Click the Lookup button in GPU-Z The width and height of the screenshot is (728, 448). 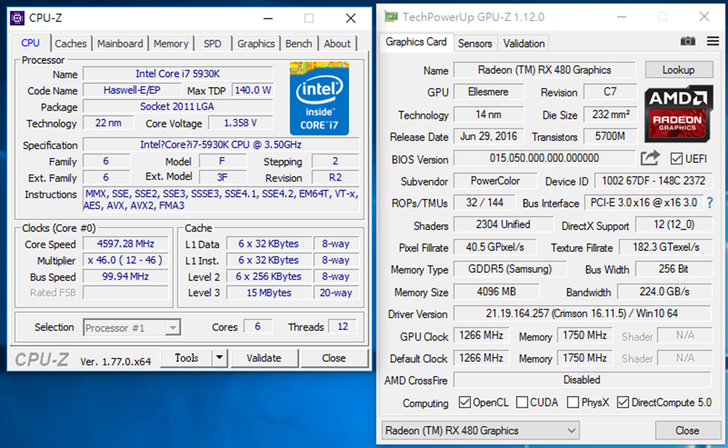[678, 70]
